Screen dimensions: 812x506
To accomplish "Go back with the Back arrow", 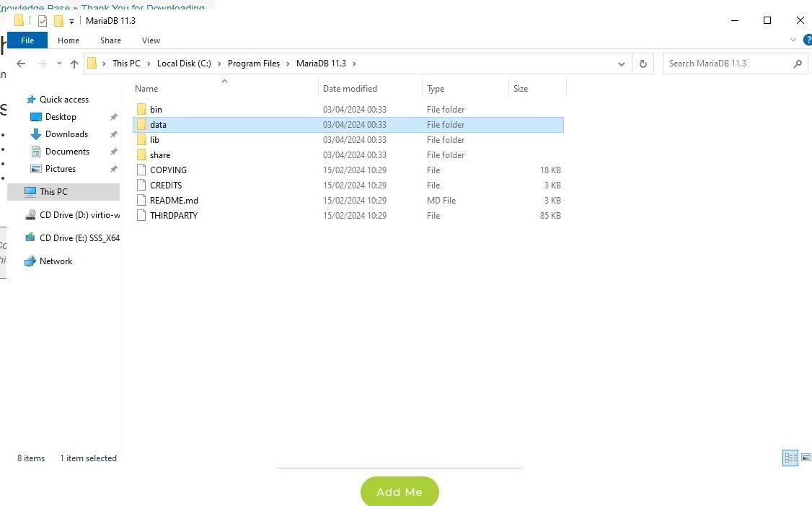I will coord(21,64).
